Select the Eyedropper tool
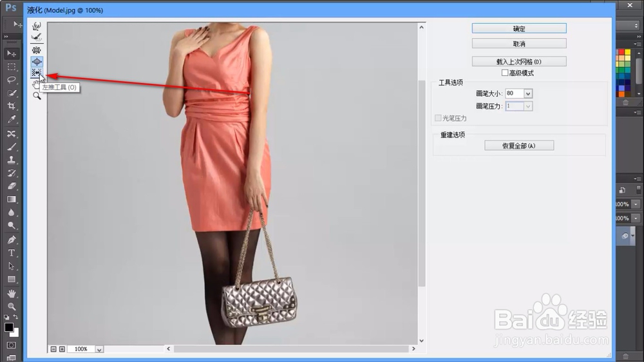This screenshot has height=362, width=644. click(12, 119)
